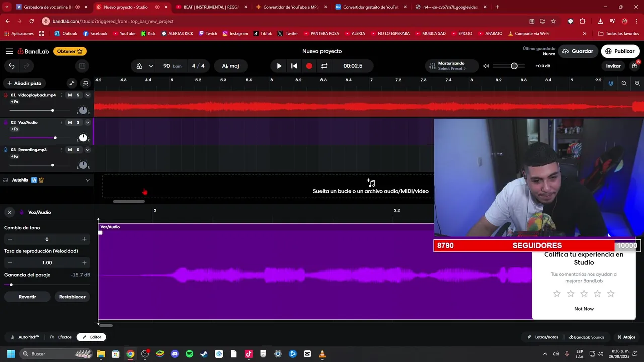Open Spotify from the Windows taskbar
644x362 pixels.
[189, 354]
